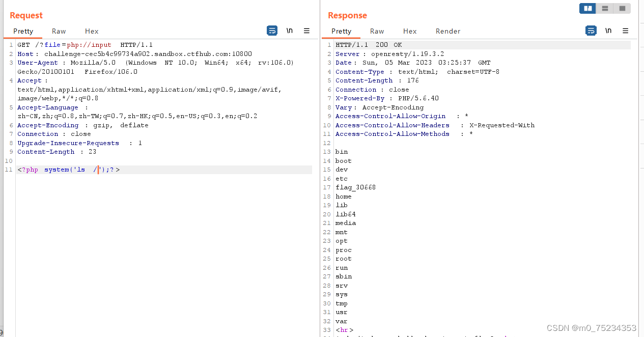Image resolution: width=644 pixels, height=337 pixels.
Task: Click the home entry in response
Action: point(344,196)
